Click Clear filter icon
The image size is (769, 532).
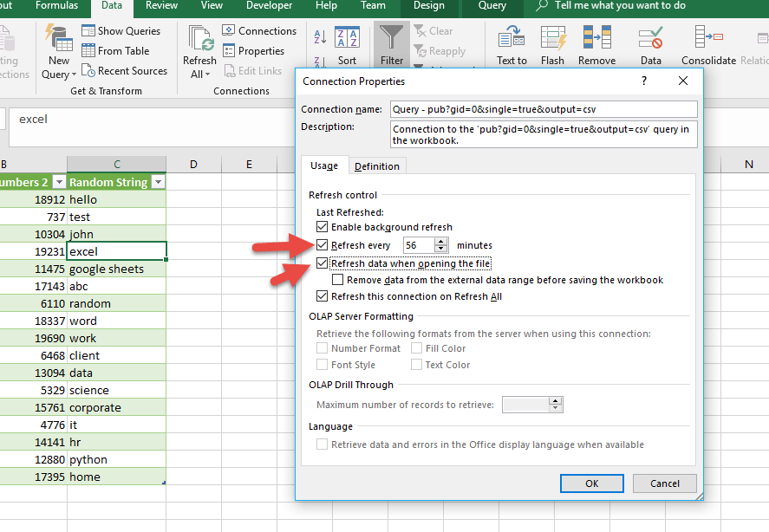420,31
